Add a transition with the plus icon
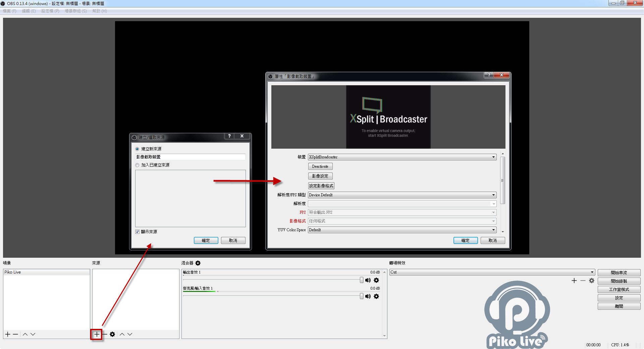Viewport: 644px width, 349px height. (574, 281)
